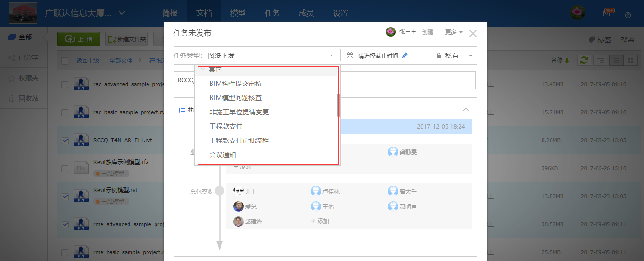This screenshot has width=644, height=261.
Task: Toggle the select-all files checkbox
Action: point(65,60)
